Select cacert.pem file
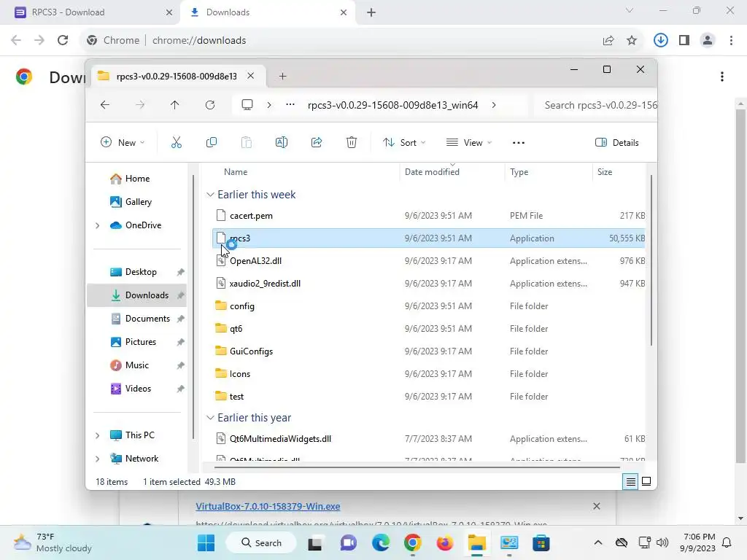This screenshot has height=560, width=747. [x=429, y=216]
